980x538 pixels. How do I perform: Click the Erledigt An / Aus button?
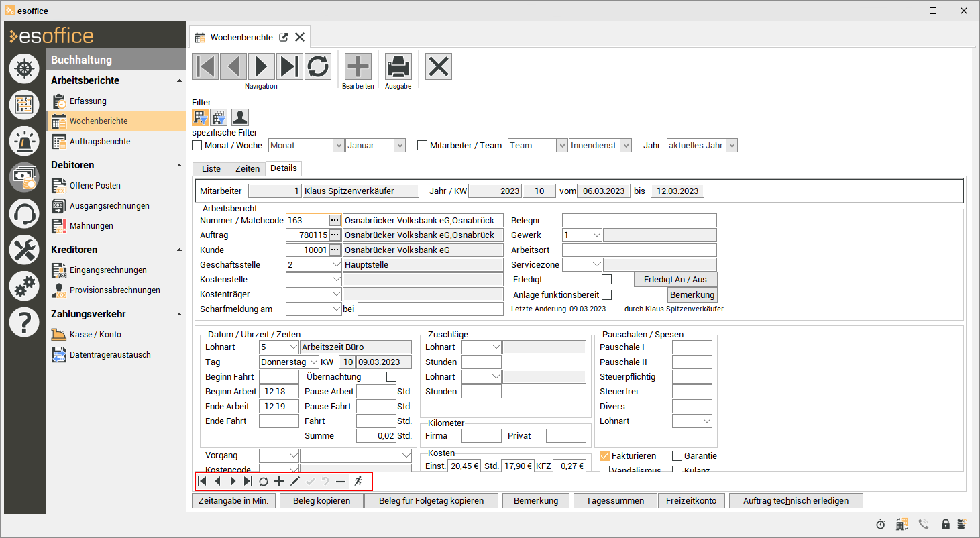675,280
